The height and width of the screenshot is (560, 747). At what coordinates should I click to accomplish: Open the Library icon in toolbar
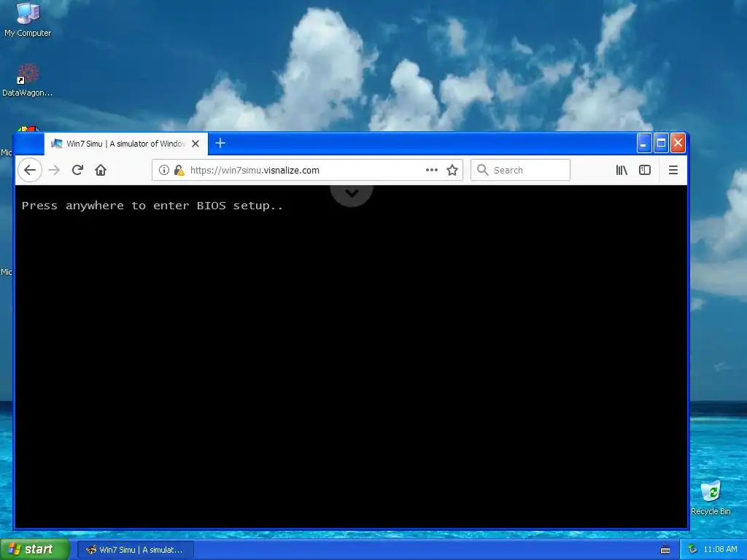pyautogui.click(x=622, y=170)
